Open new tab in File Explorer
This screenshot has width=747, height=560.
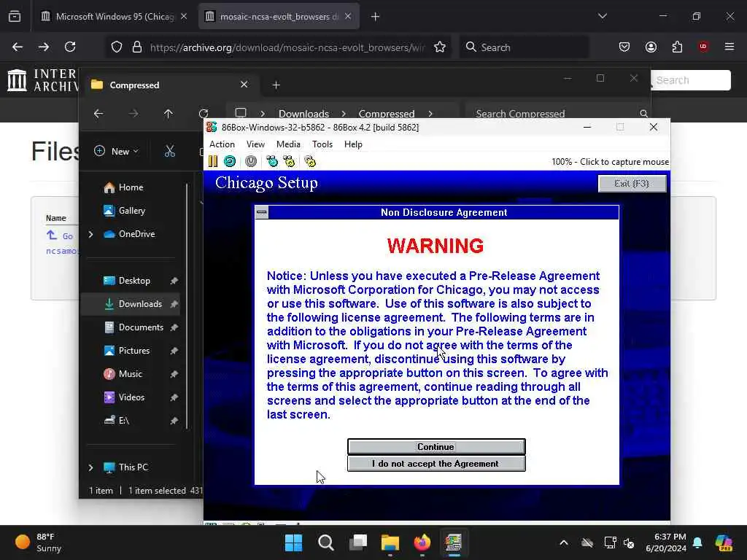[276, 85]
